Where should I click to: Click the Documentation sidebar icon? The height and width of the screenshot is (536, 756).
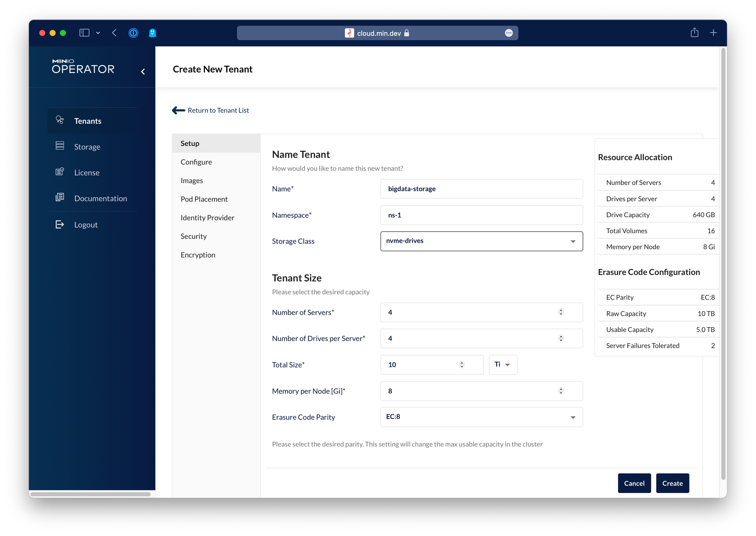coord(60,198)
